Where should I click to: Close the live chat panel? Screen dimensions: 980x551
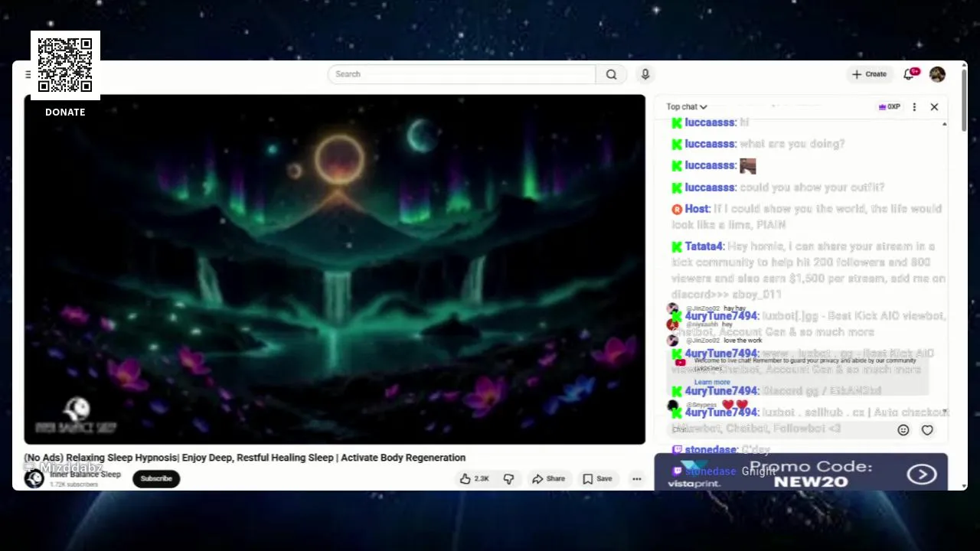coord(934,107)
